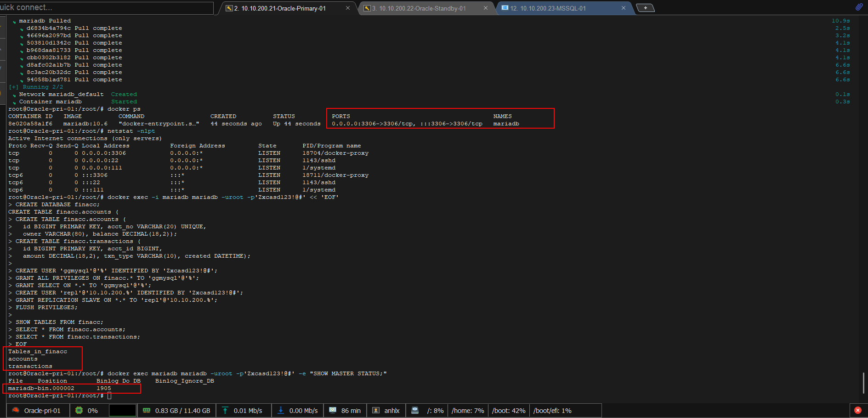
Task: Click the Tables_in_finacc header text
Action: [38, 351]
